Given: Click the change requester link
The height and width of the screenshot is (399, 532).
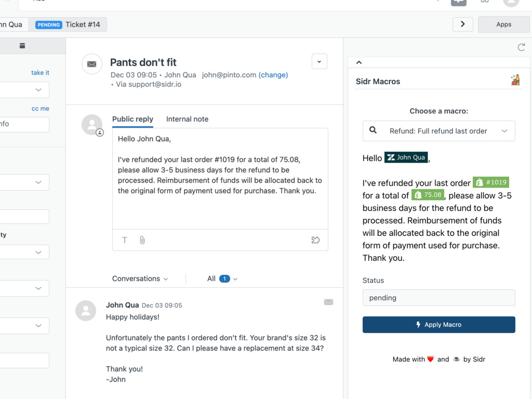Looking at the screenshot, I should (x=273, y=75).
